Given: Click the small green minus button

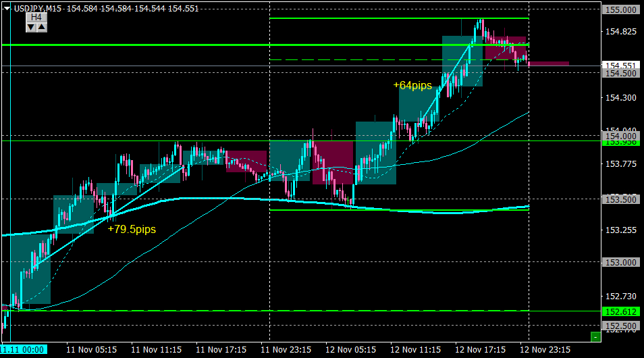Looking at the screenshot, I should (x=595, y=337).
